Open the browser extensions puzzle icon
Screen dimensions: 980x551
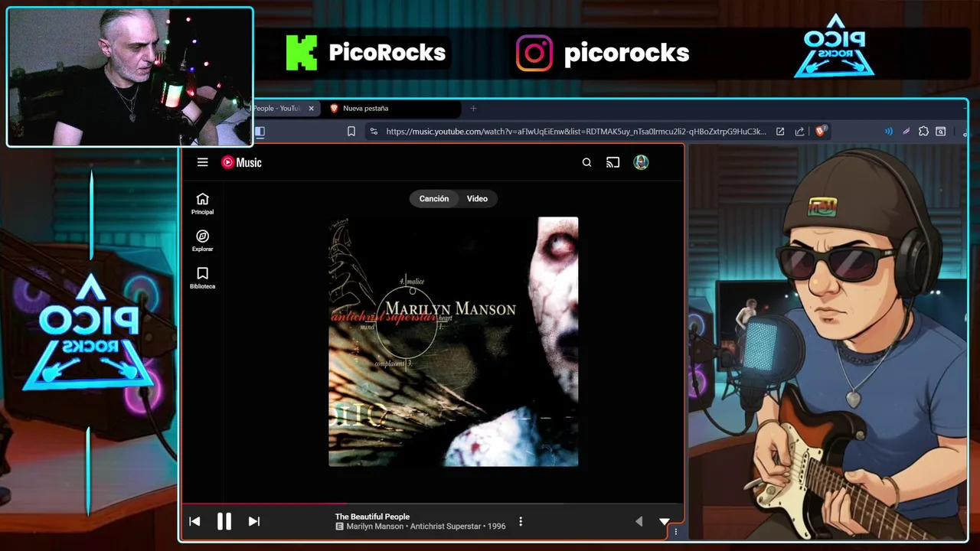pos(923,132)
